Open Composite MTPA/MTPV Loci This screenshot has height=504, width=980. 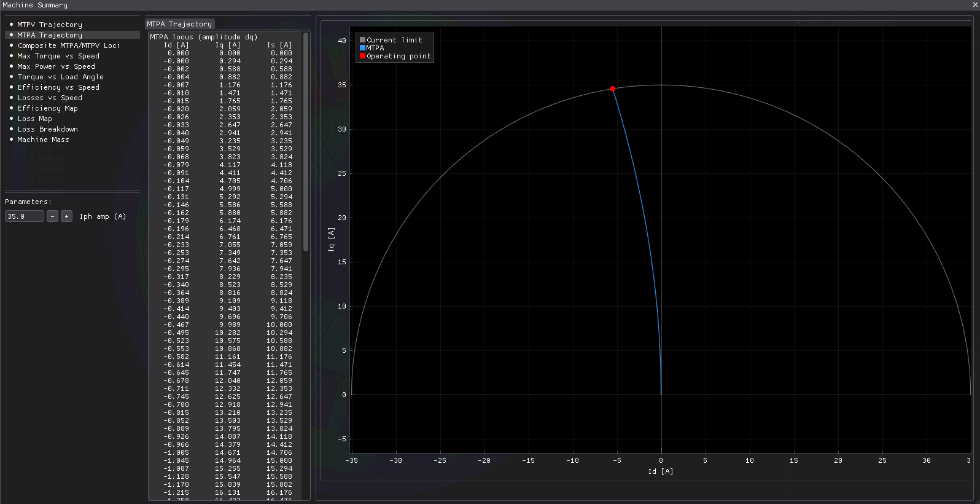69,45
